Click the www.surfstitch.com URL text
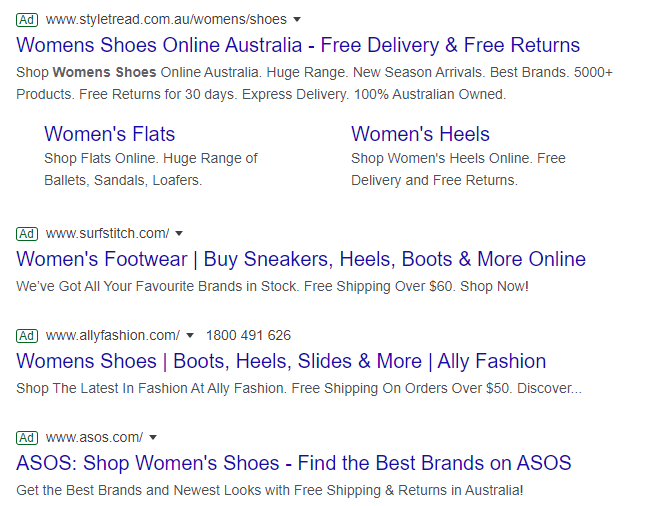 click(x=107, y=233)
